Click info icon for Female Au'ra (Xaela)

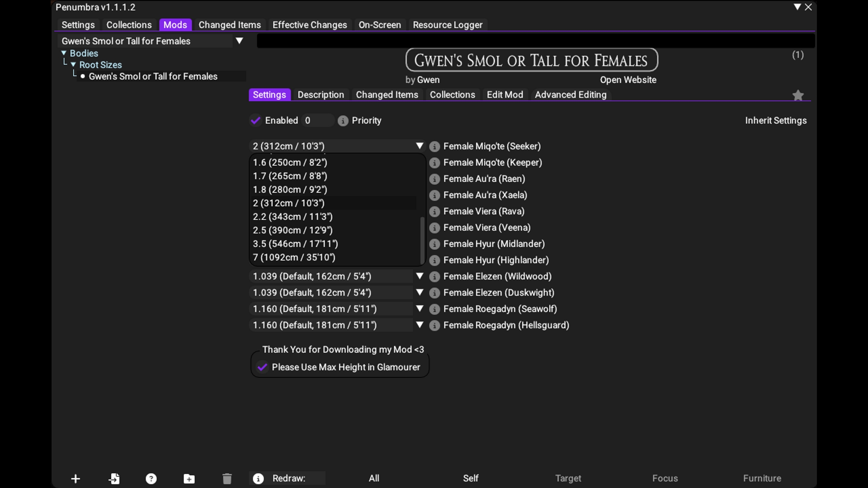tap(434, 195)
